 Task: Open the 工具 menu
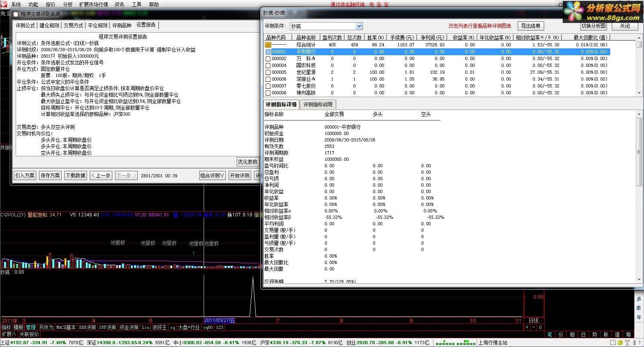click(136, 4)
